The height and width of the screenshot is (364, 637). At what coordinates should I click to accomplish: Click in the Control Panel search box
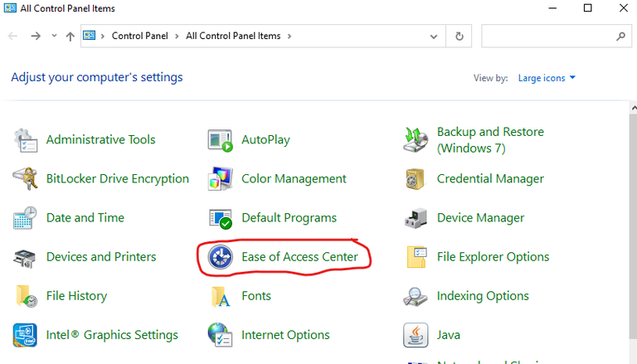pyautogui.click(x=557, y=36)
